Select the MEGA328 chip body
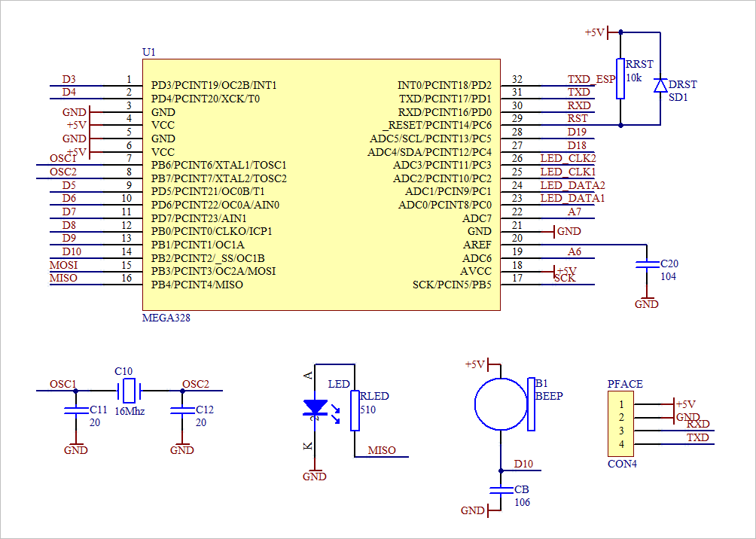This screenshot has width=756, height=539. point(319,184)
